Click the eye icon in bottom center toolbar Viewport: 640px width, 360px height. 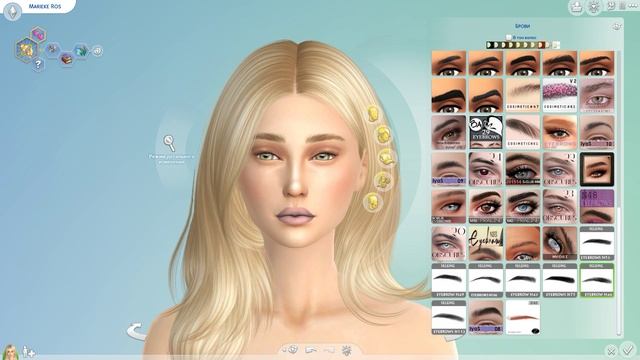[x=292, y=350]
